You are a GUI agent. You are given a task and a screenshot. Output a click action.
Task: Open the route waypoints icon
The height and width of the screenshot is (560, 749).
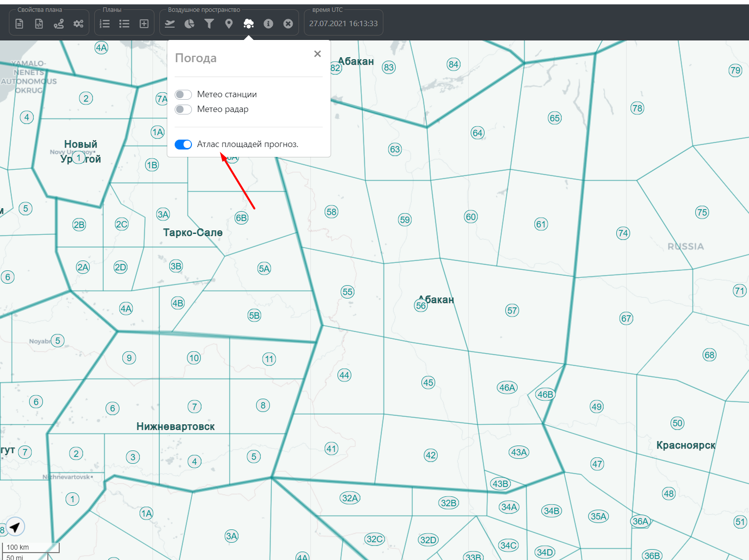pos(59,24)
